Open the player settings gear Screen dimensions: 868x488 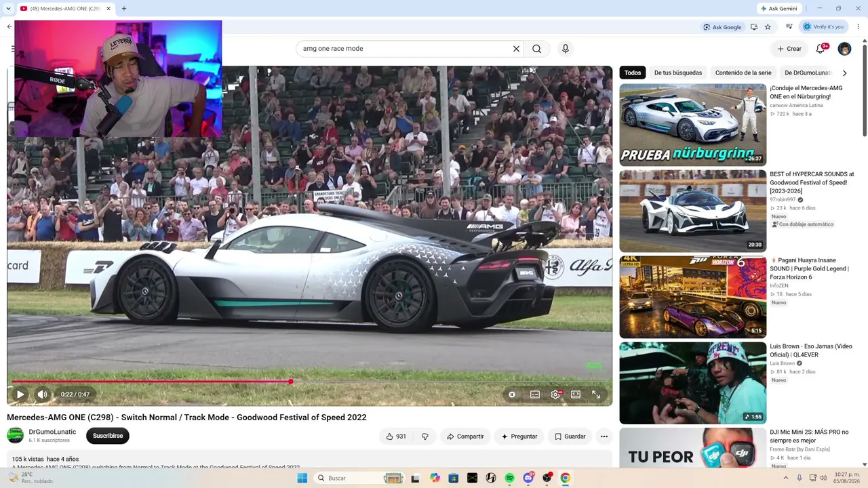(555, 394)
